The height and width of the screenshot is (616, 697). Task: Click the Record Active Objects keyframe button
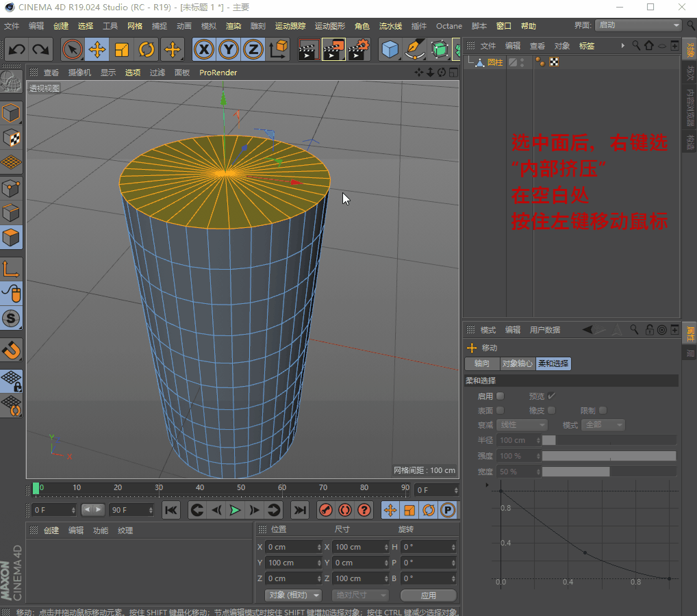tap(326, 510)
